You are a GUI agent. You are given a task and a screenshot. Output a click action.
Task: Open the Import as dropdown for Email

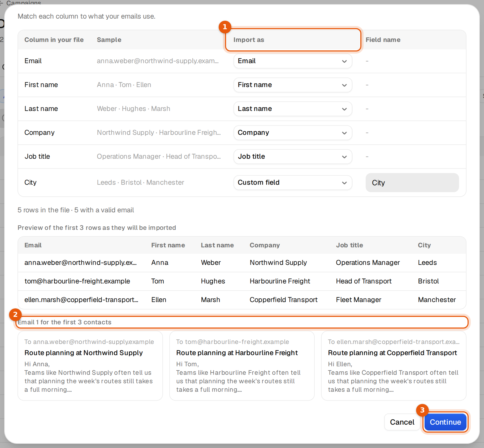point(293,61)
